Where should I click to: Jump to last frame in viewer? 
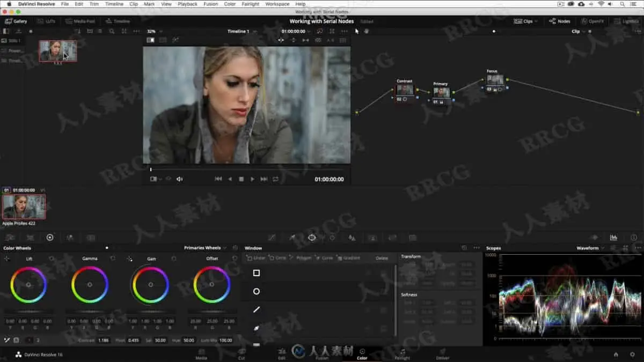[264, 179]
